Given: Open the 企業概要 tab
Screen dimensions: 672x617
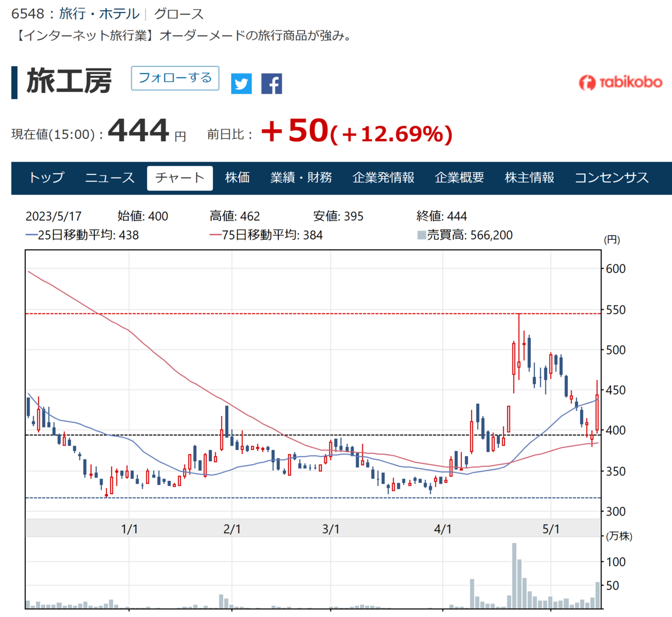Looking at the screenshot, I should pyautogui.click(x=460, y=178).
